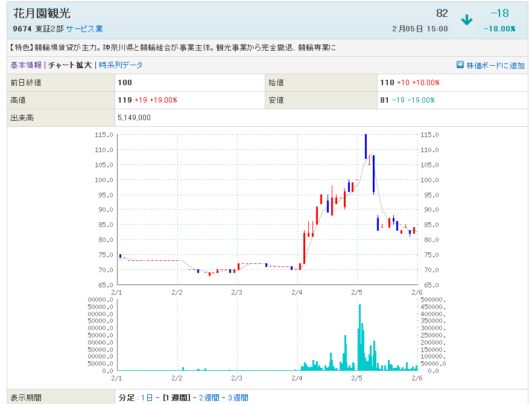
Task: Open the 基本情報 tab
Action: coord(26,65)
